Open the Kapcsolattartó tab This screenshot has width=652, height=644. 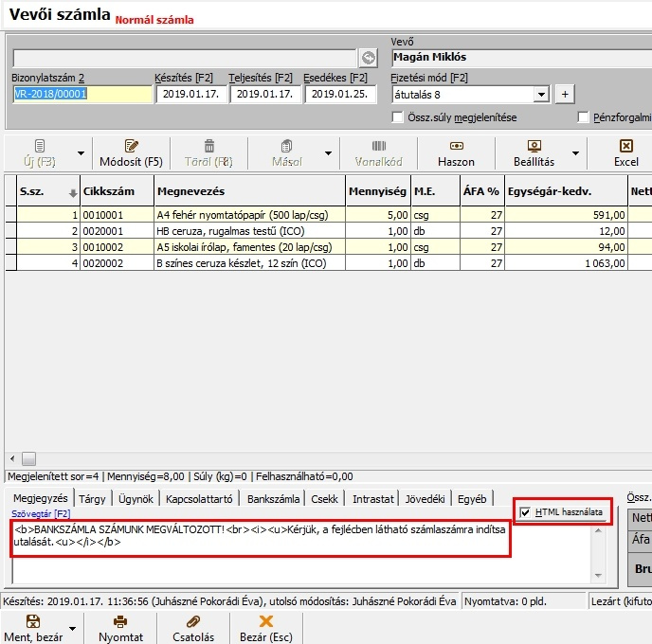[x=199, y=498]
